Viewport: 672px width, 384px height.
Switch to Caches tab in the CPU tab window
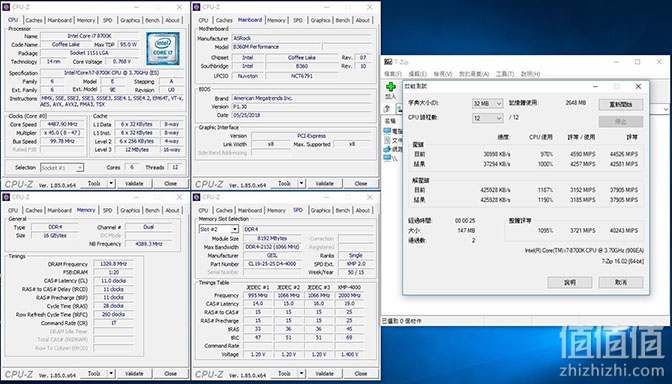pyautogui.click(x=34, y=20)
